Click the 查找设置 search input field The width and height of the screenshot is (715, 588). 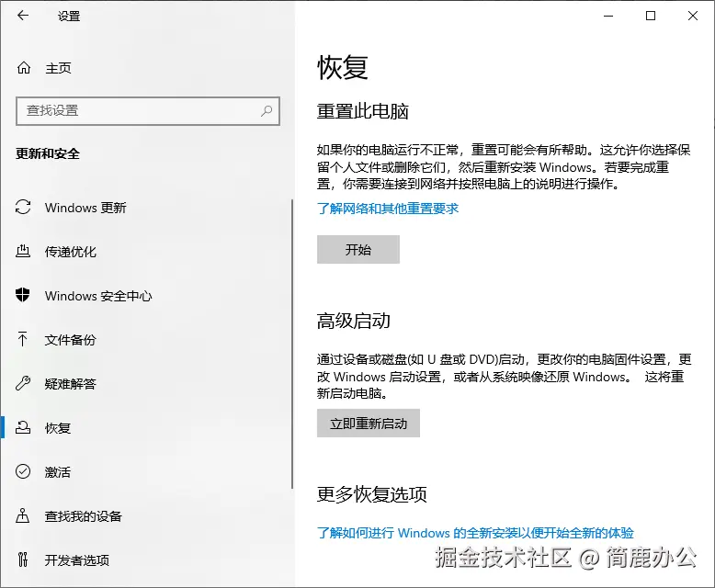[x=148, y=111]
